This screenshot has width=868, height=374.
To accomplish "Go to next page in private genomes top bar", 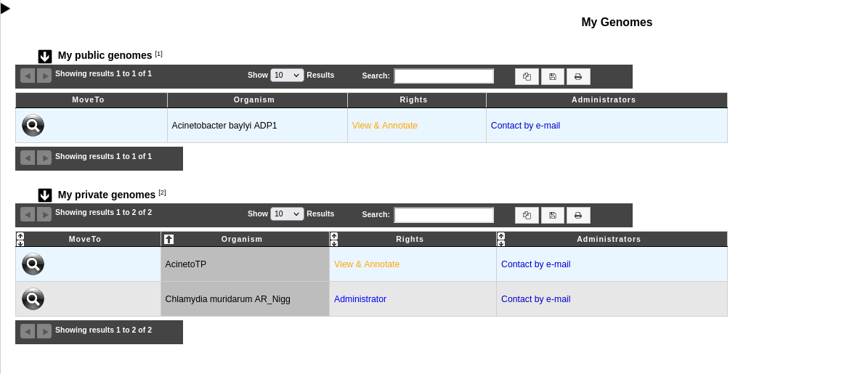I will coord(44,214).
